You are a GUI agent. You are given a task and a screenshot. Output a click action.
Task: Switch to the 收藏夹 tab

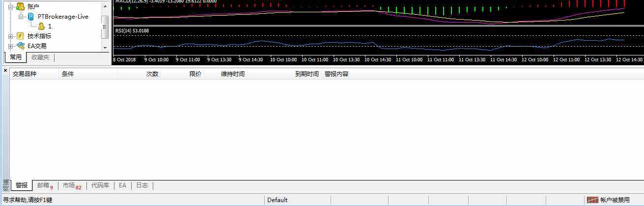40,57
